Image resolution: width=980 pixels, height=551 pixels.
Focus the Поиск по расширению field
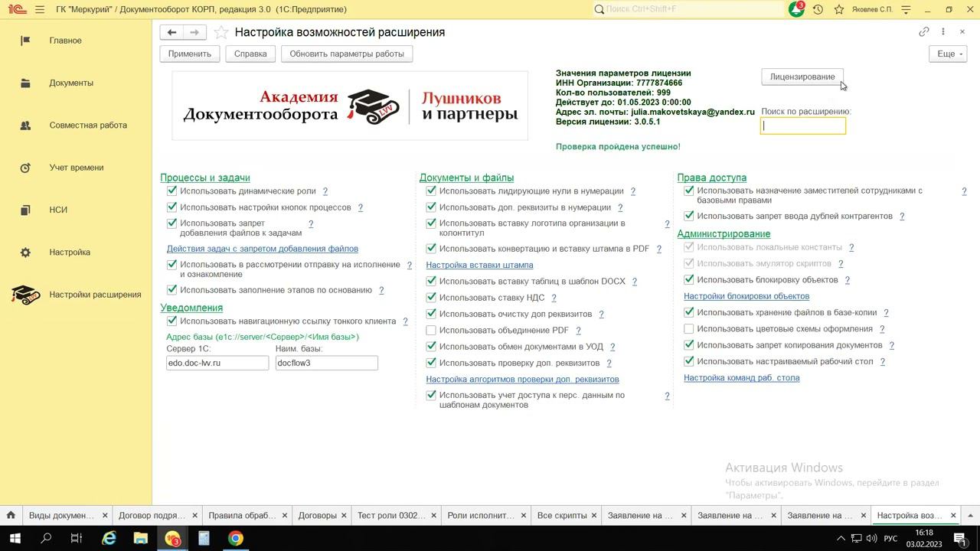pyautogui.click(x=803, y=126)
